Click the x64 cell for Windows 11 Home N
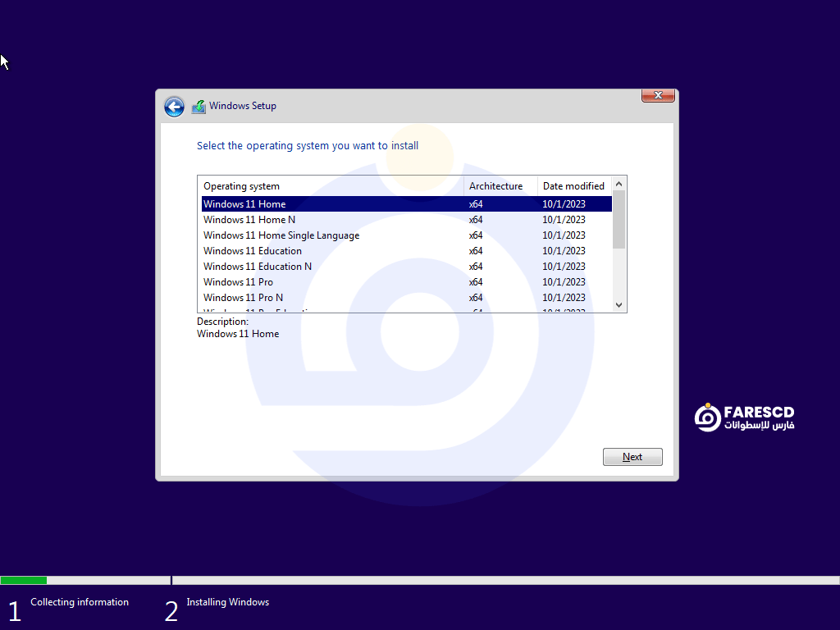This screenshot has height=630, width=840. click(x=476, y=220)
